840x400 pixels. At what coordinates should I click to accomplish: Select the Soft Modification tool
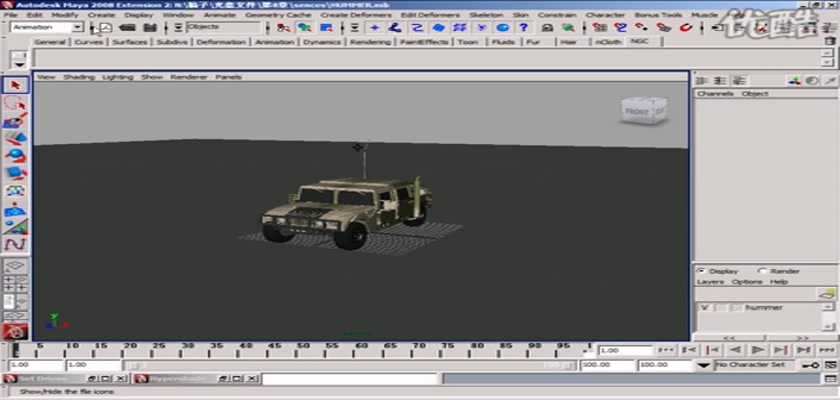pyautogui.click(x=16, y=209)
